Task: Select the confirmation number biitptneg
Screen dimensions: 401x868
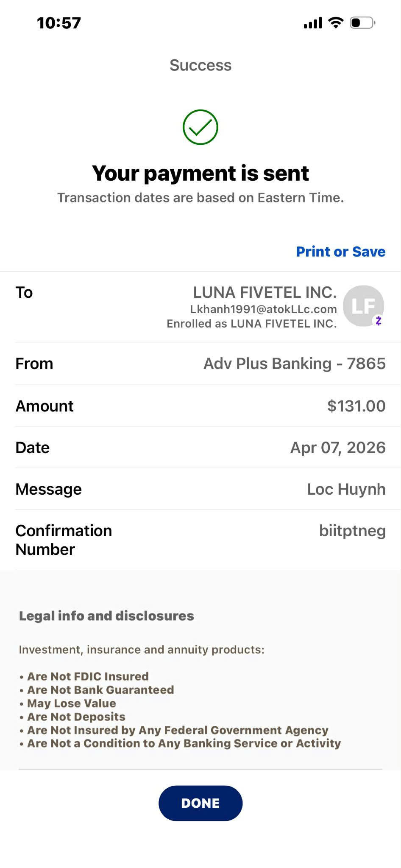Action: [352, 531]
